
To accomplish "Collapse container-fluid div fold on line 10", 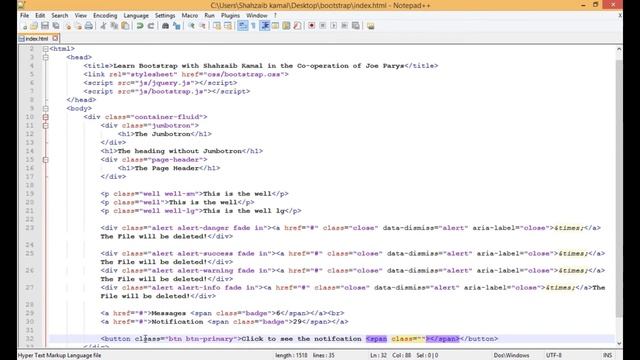I will coord(46,117).
